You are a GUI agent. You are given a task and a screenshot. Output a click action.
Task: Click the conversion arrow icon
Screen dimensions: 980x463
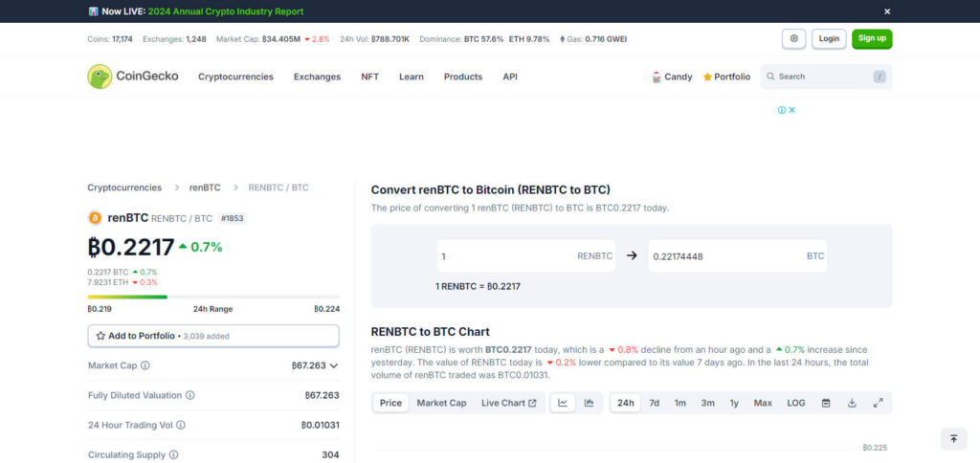[632, 255]
